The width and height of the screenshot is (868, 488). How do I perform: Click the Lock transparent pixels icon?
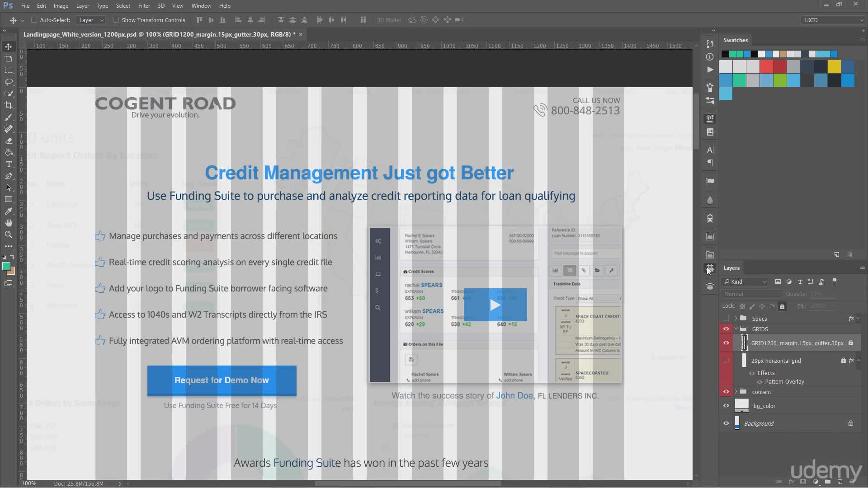(742, 306)
